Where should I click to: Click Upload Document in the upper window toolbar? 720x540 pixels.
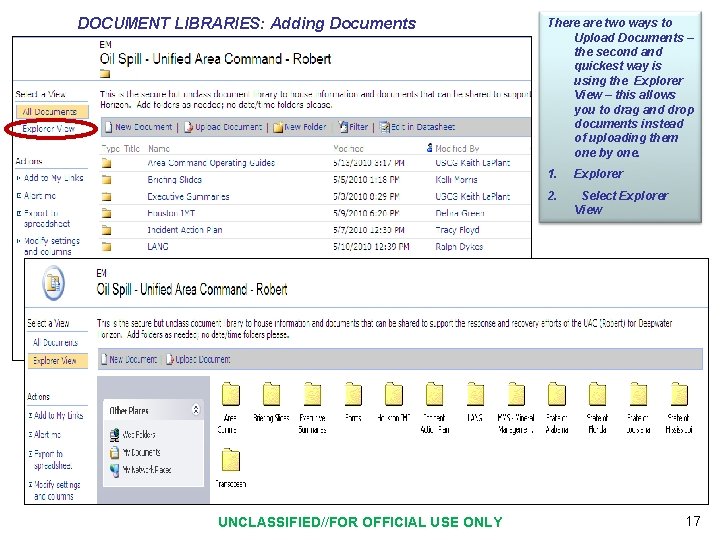pos(223,127)
